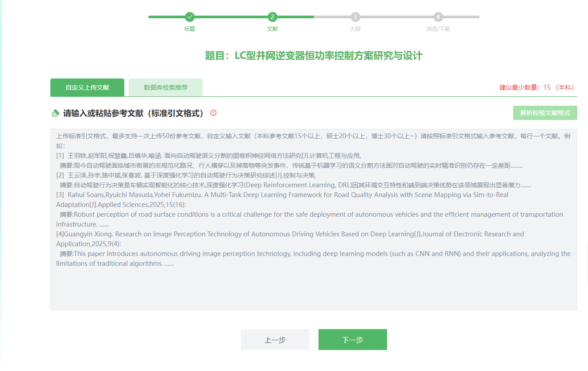Image resolution: width=588 pixels, height=371 pixels.
Task: Click the green progress bar between steps 1 and 2
Action: [231, 17]
